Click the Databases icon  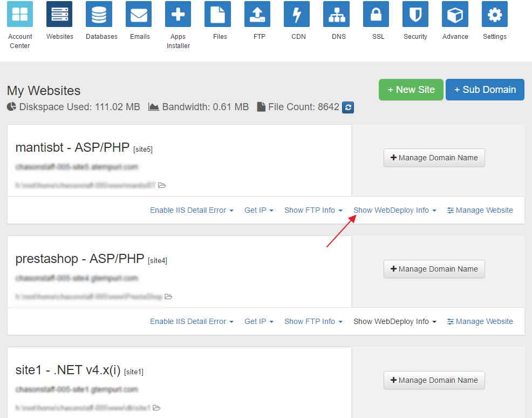coord(99,15)
